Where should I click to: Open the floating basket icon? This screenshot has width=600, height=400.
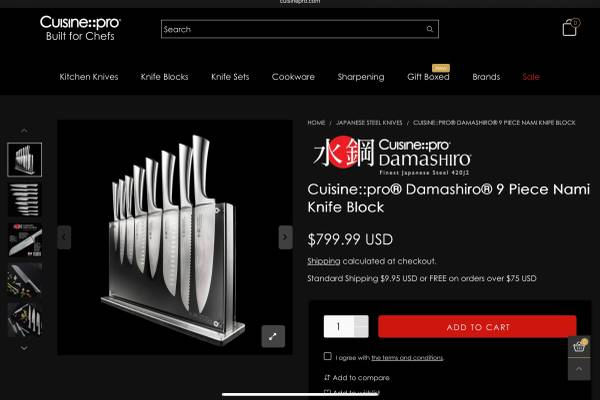coord(579,347)
